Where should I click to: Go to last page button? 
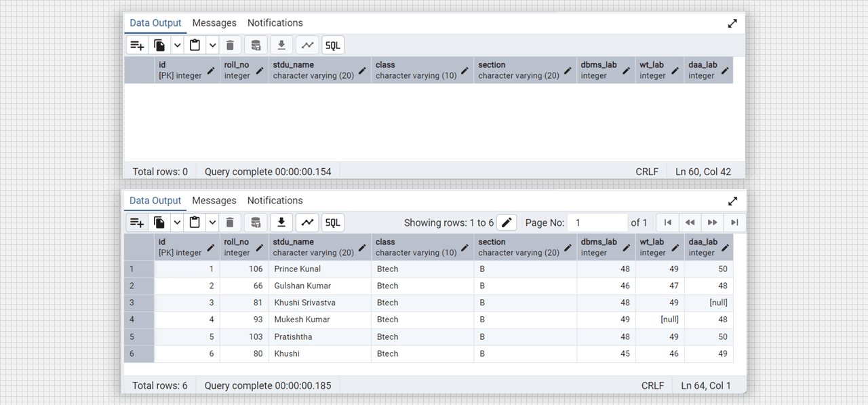(x=734, y=223)
